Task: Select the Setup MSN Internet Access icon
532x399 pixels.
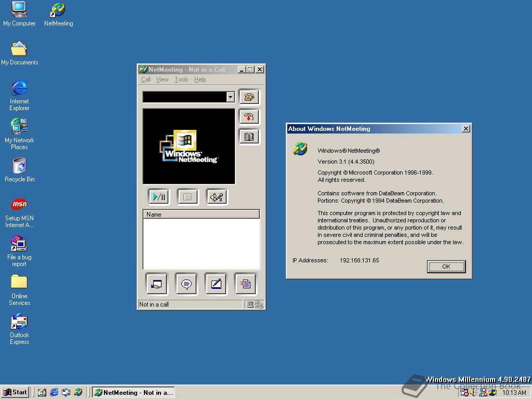Action: pos(19,212)
